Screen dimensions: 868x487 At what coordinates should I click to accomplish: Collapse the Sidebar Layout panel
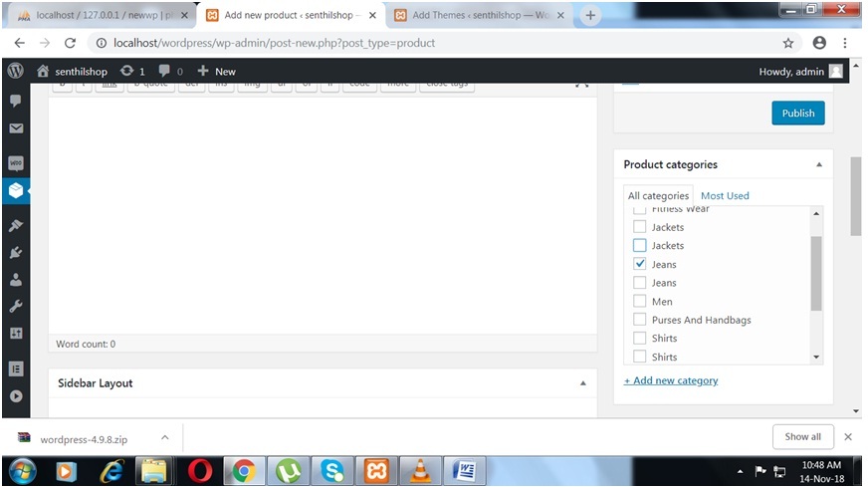(583, 383)
